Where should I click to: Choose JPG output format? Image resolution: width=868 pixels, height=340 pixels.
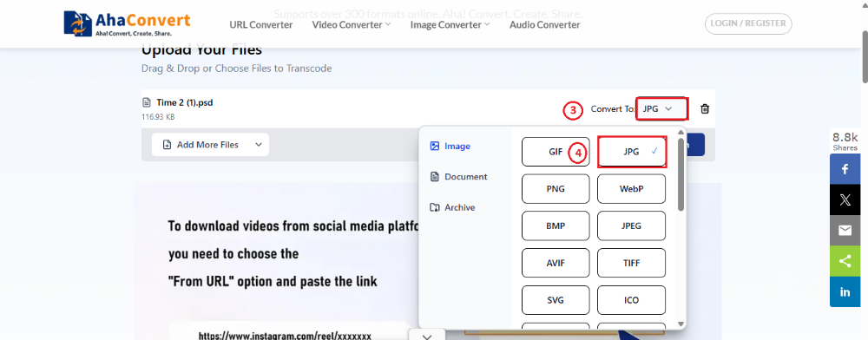tap(632, 152)
